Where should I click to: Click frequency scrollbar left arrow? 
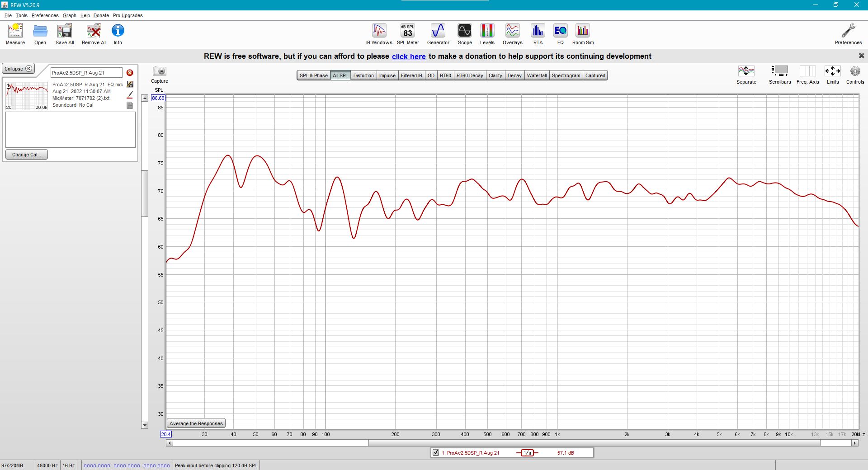(170, 443)
